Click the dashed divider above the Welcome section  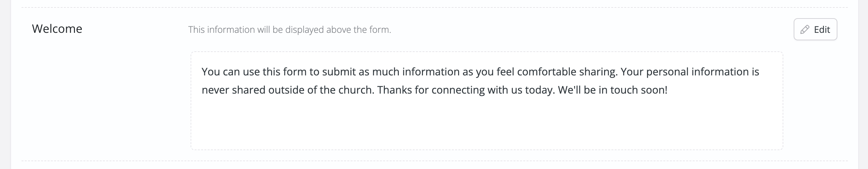coord(435,7)
